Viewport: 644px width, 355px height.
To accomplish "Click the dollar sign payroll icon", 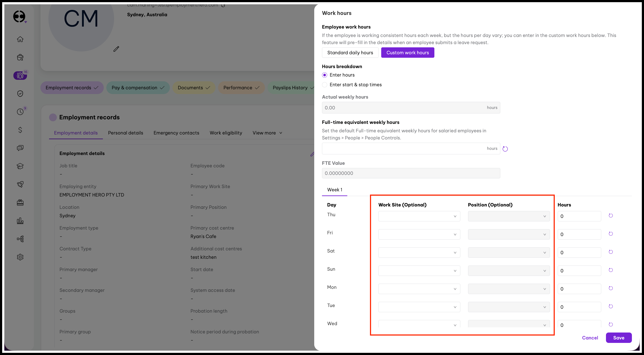I will [x=20, y=130].
